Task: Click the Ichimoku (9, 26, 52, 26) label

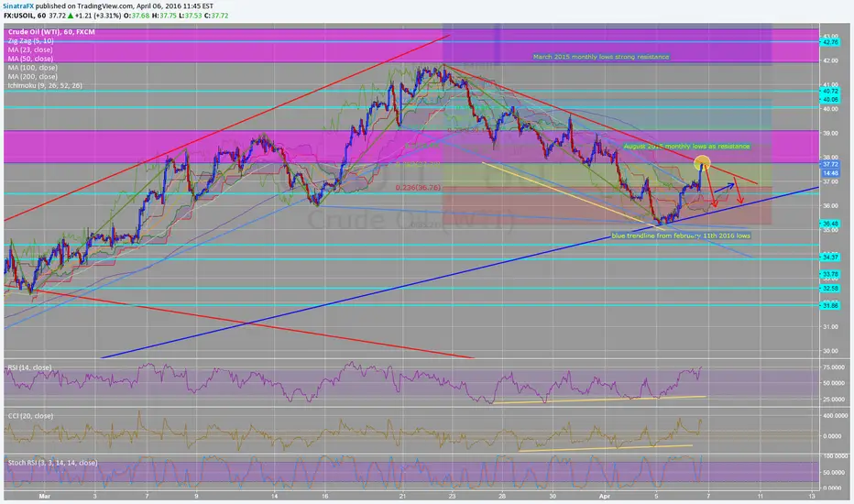Action: point(45,85)
